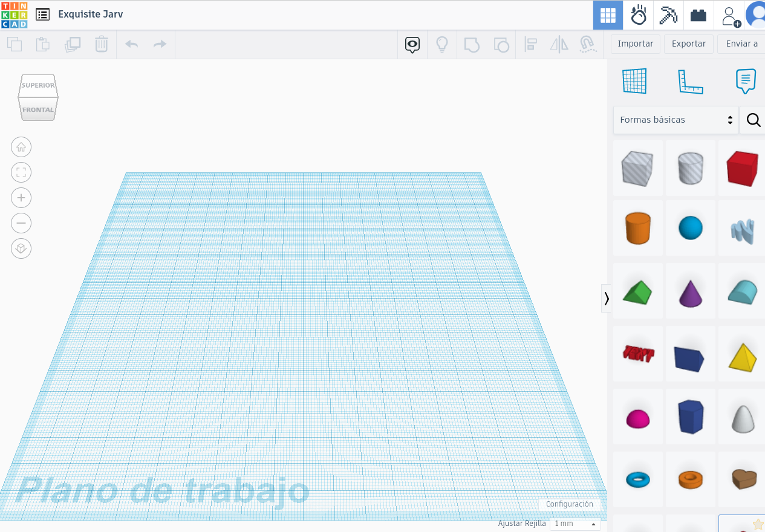
Task: Switch to 3D design grid view
Action: (x=608, y=15)
